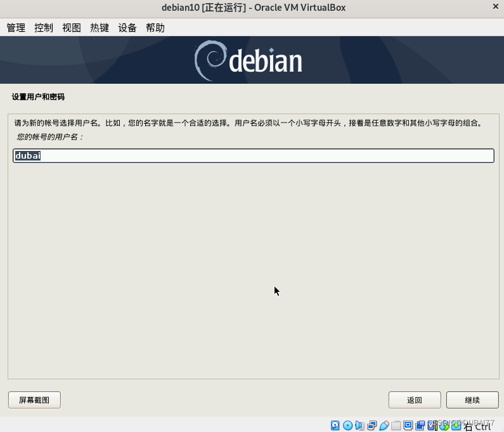
Task: Click the 设置用户和密码 heading
Action: coord(38,97)
